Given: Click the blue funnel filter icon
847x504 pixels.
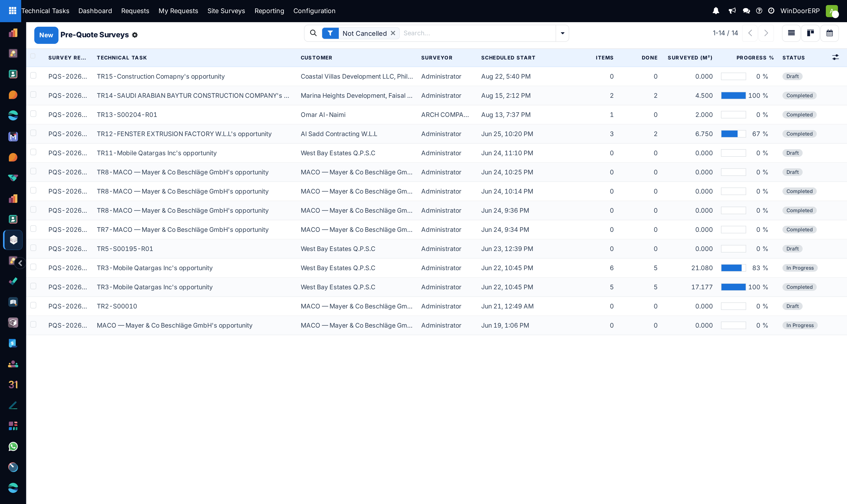Looking at the screenshot, I should tap(330, 33).
